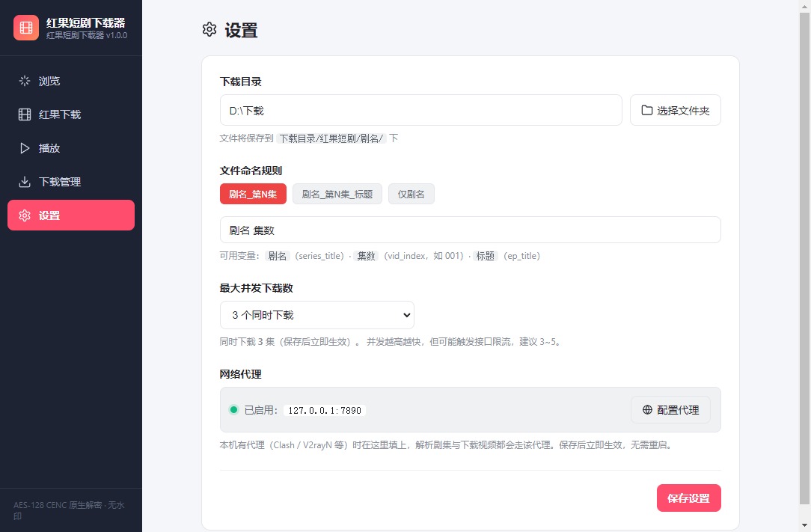Go to the 红果下载 page
The height and width of the screenshot is (532, 811).
point(71,114)
